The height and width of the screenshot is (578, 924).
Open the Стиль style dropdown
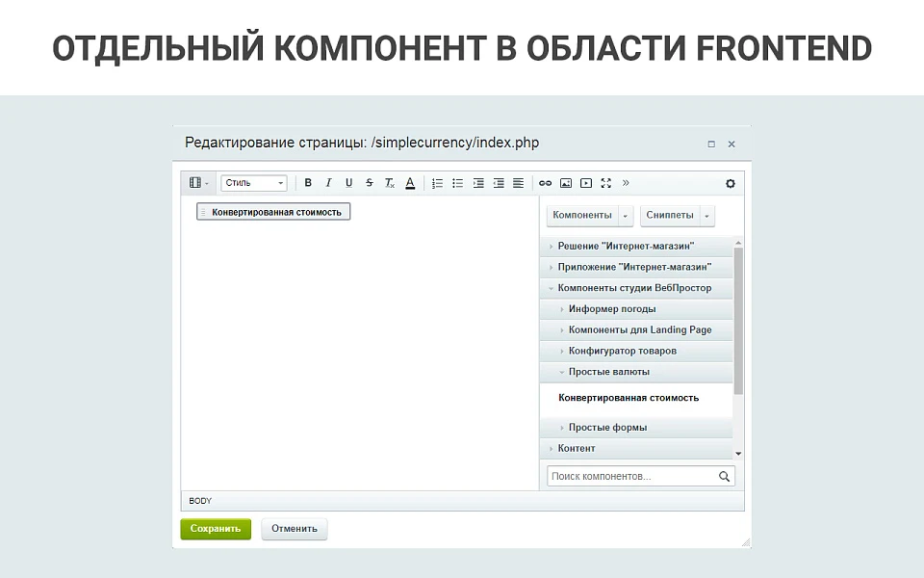click(x=254, y=183)
